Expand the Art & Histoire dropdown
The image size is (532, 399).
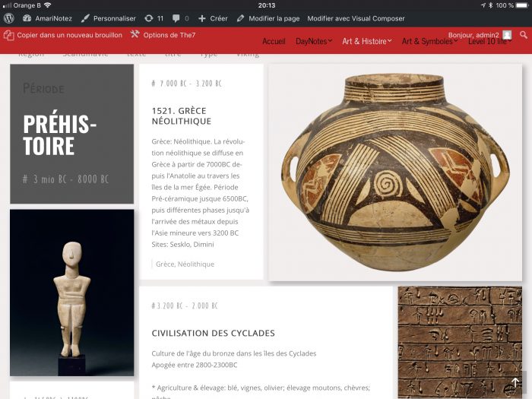[x=367, y=41]
